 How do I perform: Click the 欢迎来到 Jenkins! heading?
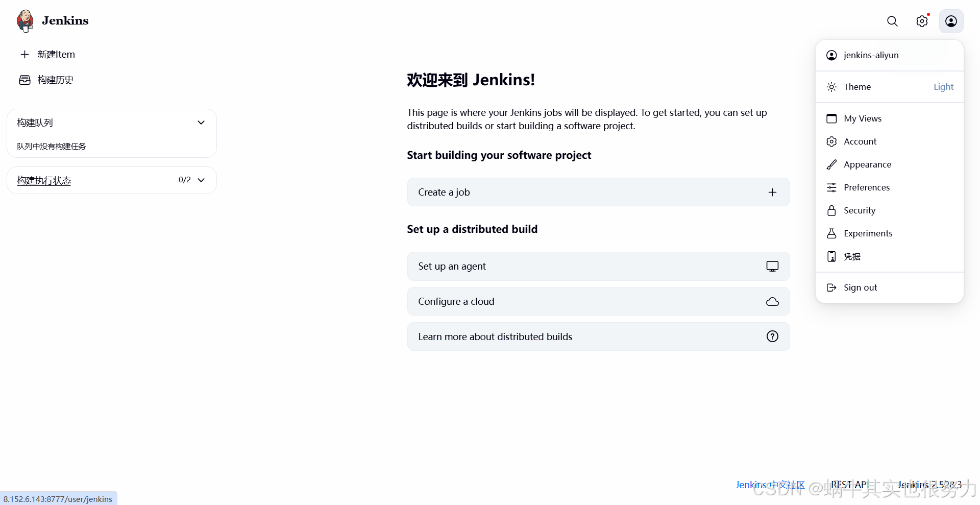point(471,80)
